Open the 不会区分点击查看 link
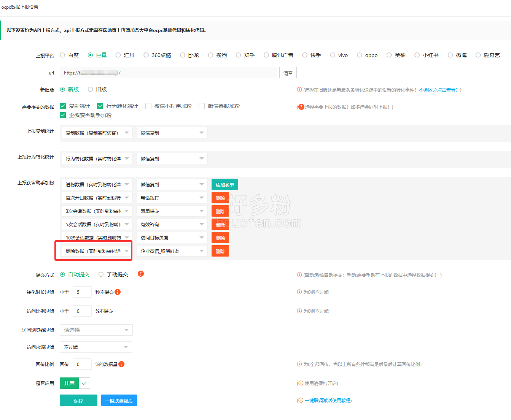 point(438,90)
